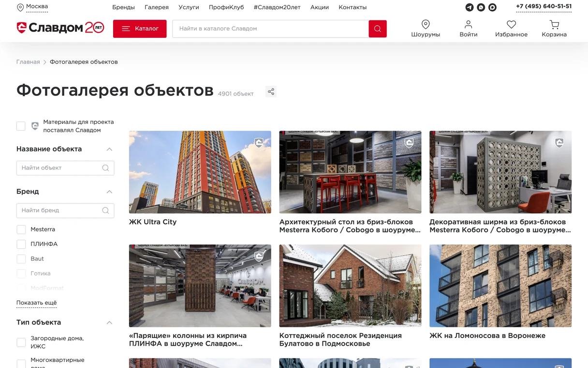Click magnifier in Найти объект field

(105, 168)
